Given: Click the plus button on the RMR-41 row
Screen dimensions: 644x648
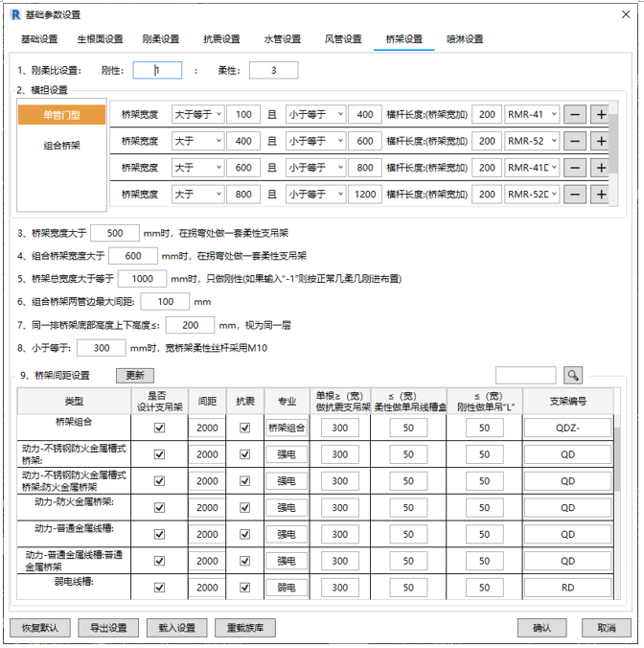Looking at the screenshot, I should [601, 114].
